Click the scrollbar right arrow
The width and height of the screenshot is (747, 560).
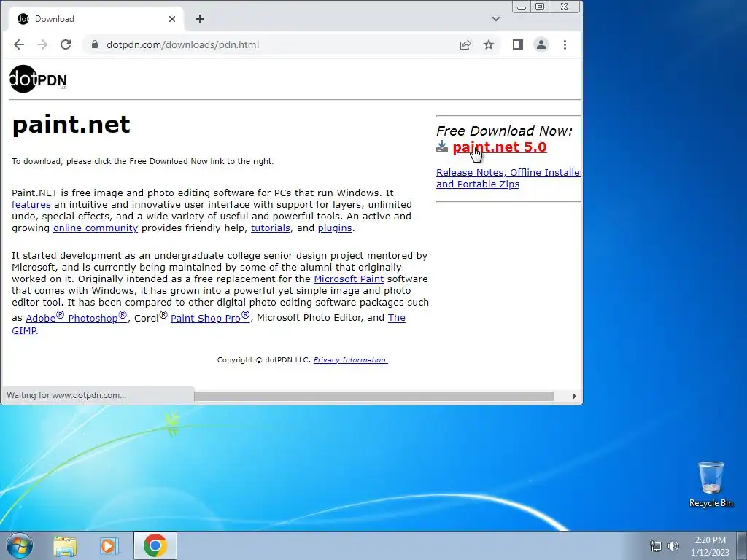pos(574,396)
